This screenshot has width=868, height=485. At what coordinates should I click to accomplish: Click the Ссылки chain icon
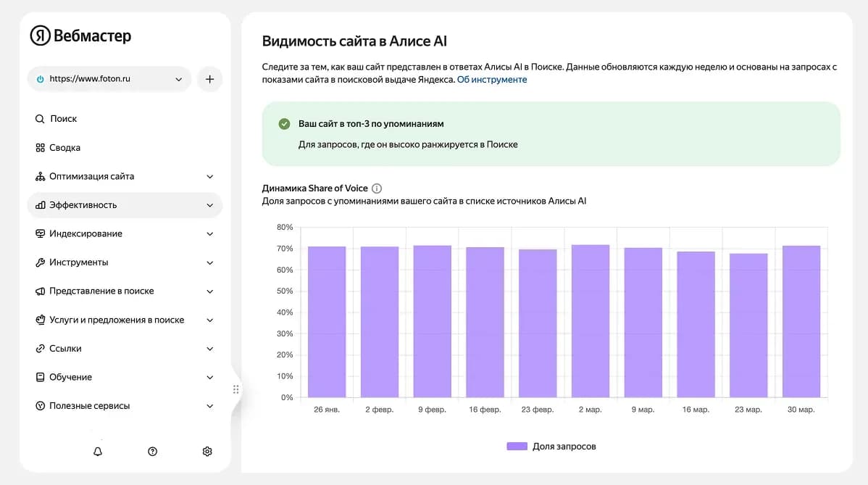(x=40, y=349)
